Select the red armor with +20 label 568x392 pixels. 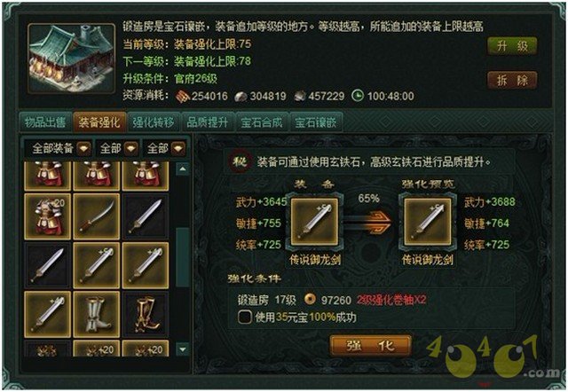click(x=47, y=216)
